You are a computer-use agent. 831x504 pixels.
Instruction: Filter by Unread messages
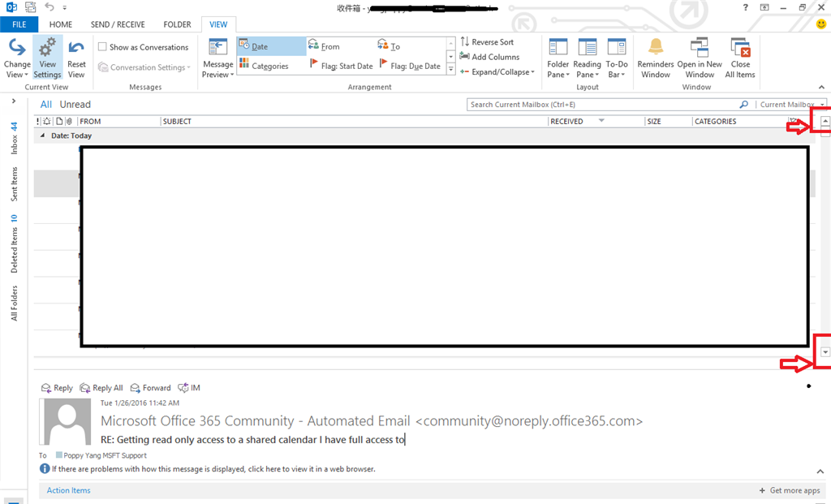coord(75,105)
